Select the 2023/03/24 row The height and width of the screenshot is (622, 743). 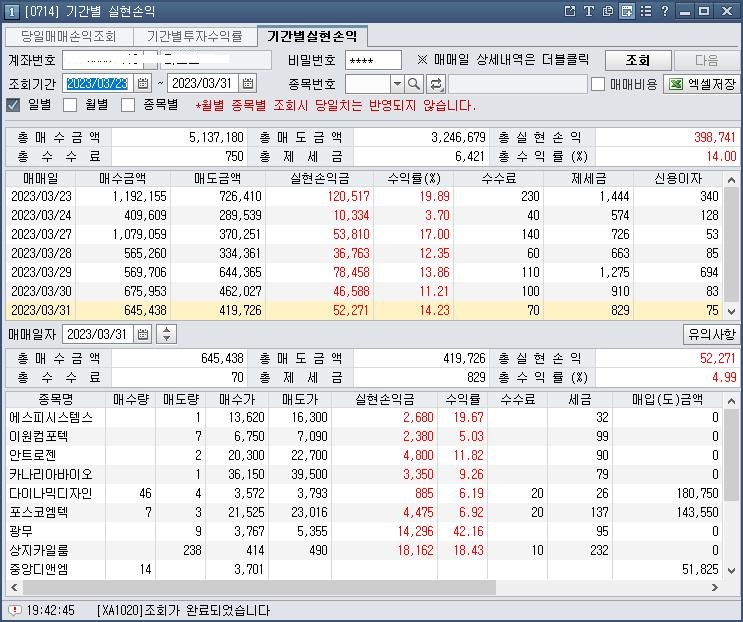tap(364, 215)
